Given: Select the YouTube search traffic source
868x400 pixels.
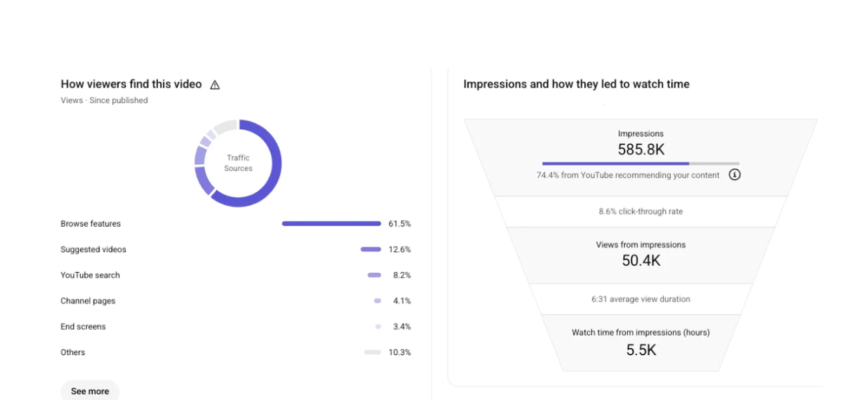Looking at the screenshot, I should (x=90, y=275).
